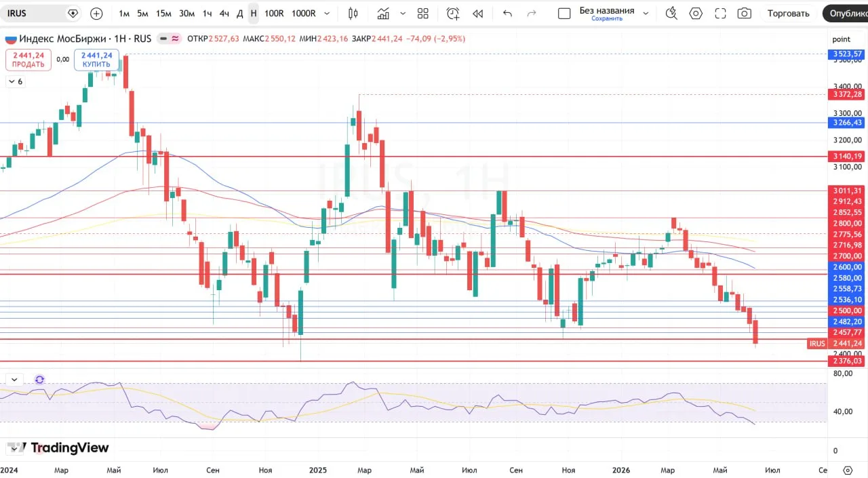The height and width of the screenshot is (478, 868).
Task: Open the indicators menu icon
Action: coord(384,14)
